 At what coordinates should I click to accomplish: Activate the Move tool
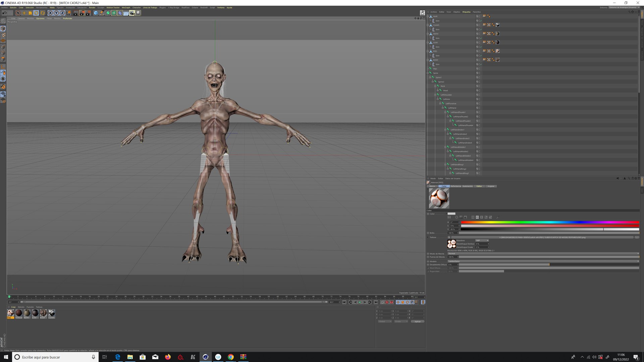[x=24, y=13]
